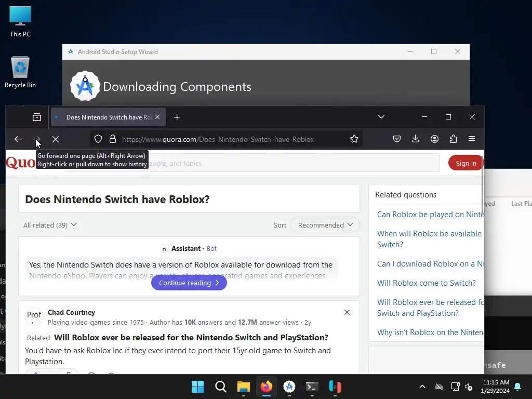The image size is (532, 399).
Task: Click Chad Courtney's Prof avatar
Action: click(x=34, y=315)
